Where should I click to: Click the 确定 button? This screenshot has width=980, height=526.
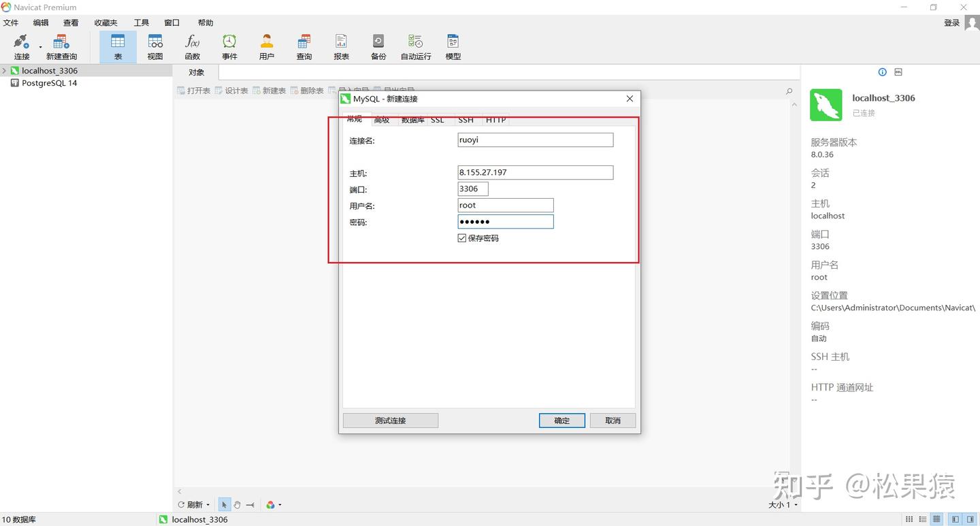(562, 421)
